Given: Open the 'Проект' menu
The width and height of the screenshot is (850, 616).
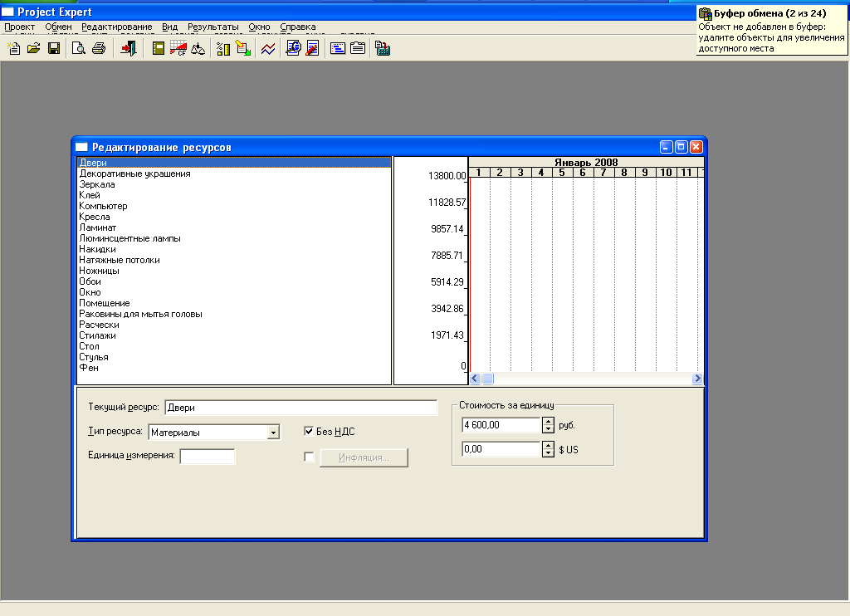Looking at the screenshot, I should (20, 27).
